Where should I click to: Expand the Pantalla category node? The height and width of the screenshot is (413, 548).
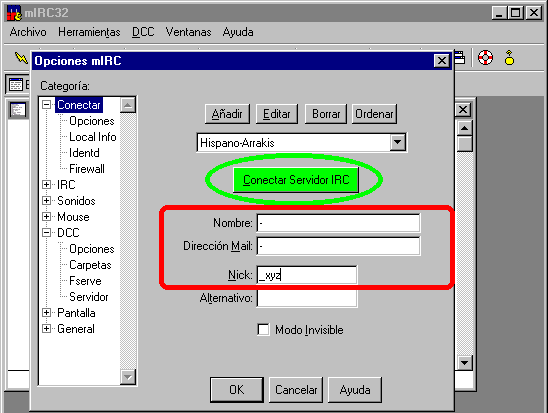[46, 312]
